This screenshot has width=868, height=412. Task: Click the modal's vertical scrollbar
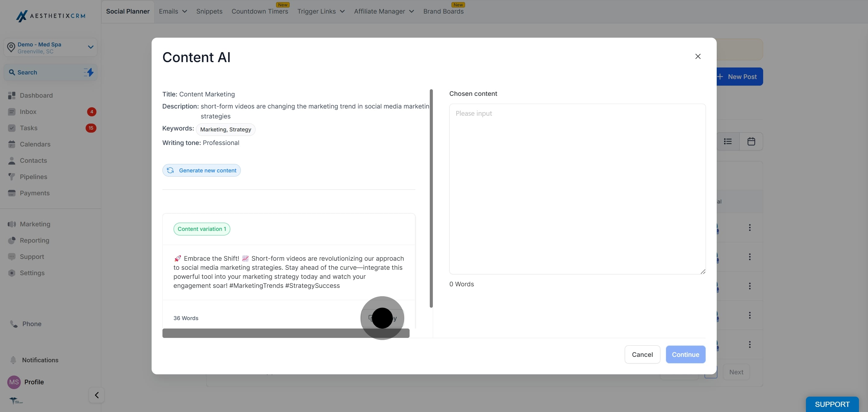[431, 198]
